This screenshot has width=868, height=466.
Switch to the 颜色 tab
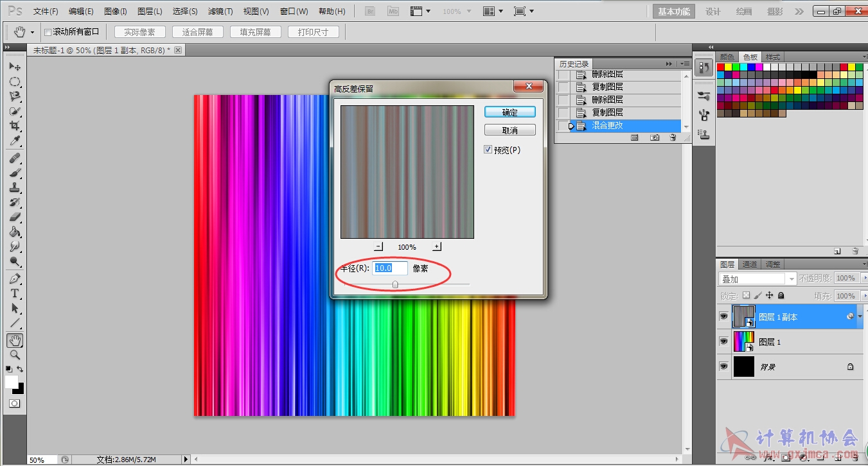click(727, 56)
